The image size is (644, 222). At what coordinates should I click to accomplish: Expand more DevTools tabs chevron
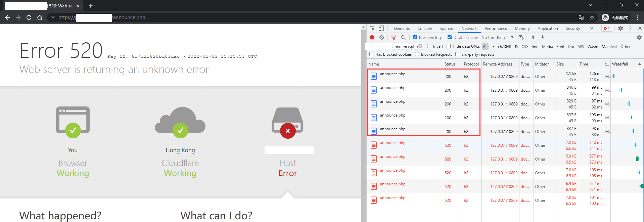(592, 29)
